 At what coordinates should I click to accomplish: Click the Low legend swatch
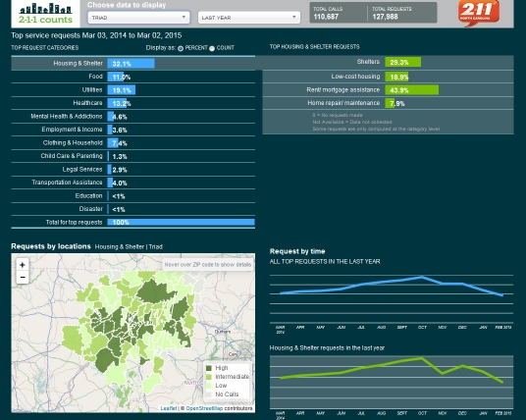[x=209, y=386]
